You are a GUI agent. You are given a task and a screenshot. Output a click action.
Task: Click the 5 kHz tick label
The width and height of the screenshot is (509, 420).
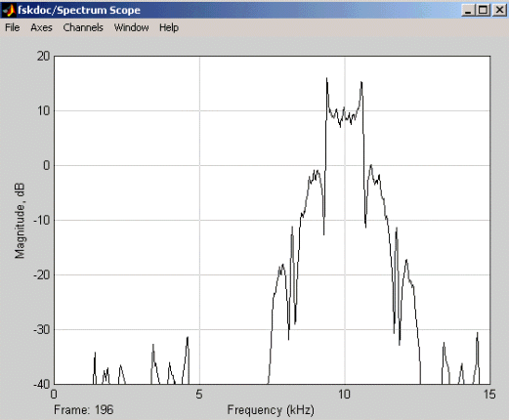(199, 395)
